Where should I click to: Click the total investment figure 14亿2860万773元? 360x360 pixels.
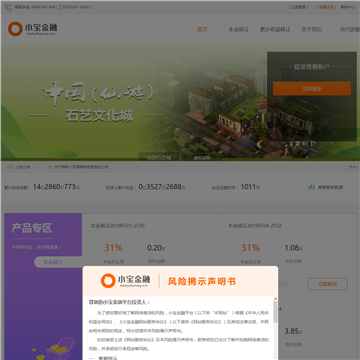pyautogui.click(x=56, y=187)
